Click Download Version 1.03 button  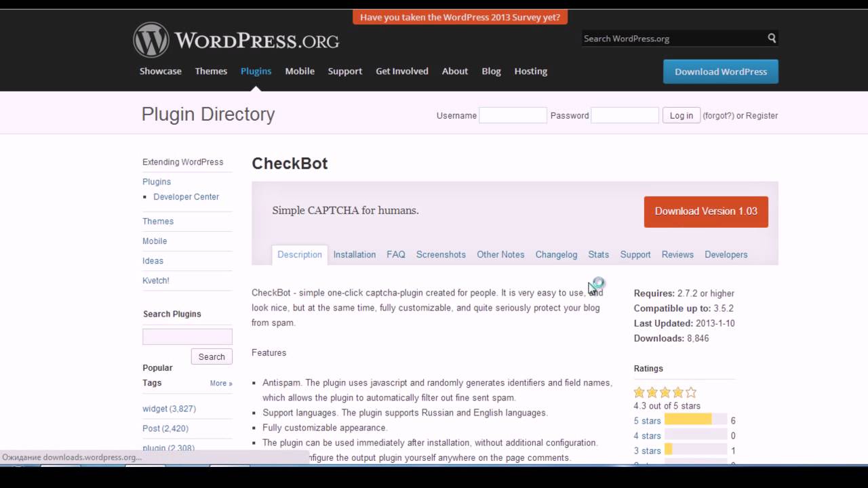(706, 211)
